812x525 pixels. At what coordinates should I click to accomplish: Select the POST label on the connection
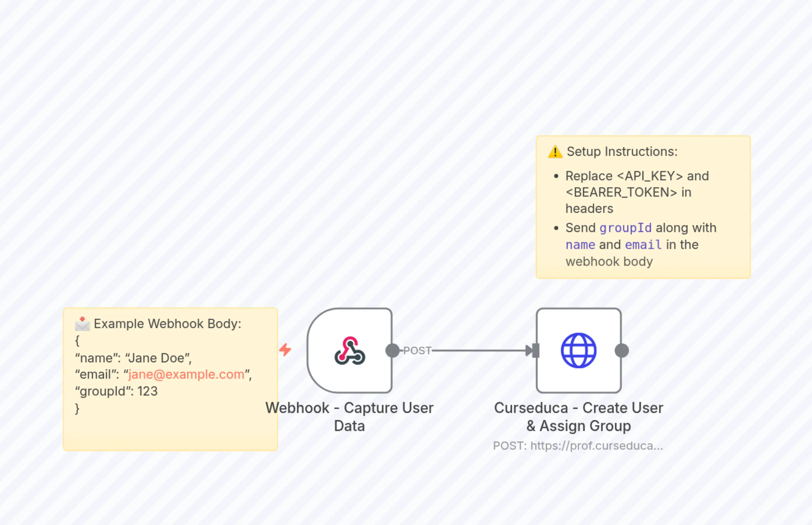(x=418, y=350)
